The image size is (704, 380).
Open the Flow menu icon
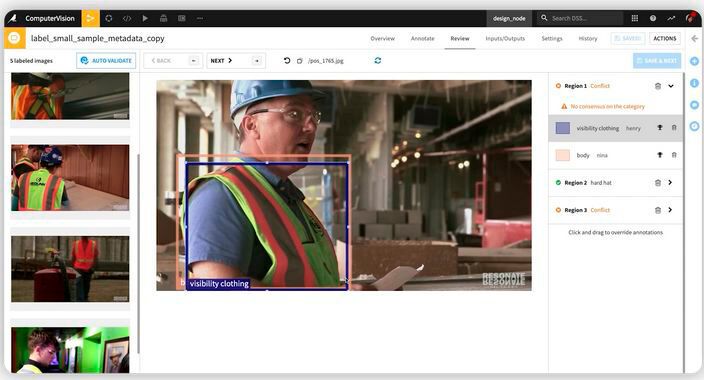90,18
